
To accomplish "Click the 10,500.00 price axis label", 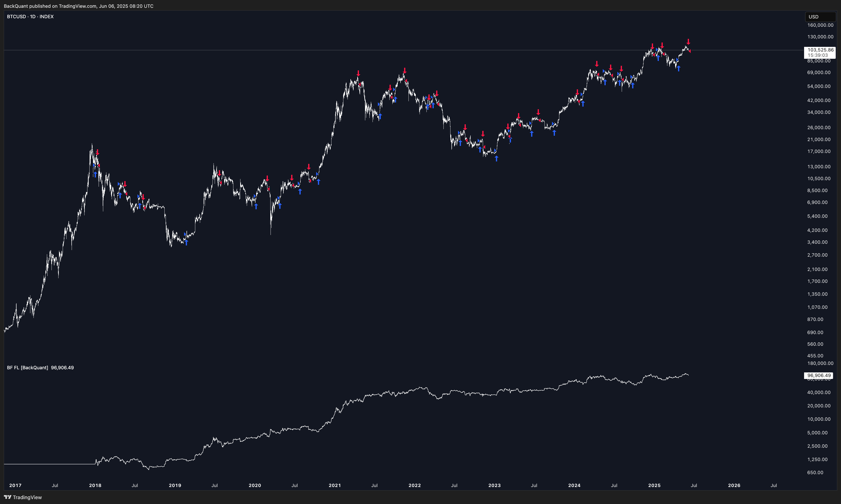I will pos(819,178).
